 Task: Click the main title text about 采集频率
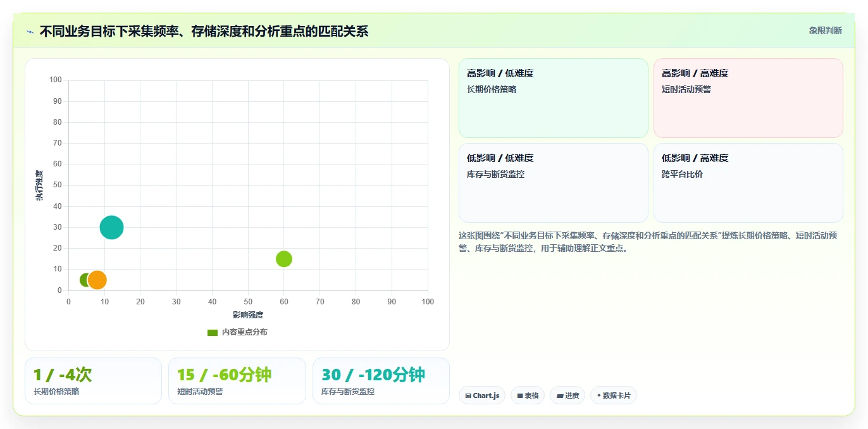pyautogui.click(x=204, y=31)
